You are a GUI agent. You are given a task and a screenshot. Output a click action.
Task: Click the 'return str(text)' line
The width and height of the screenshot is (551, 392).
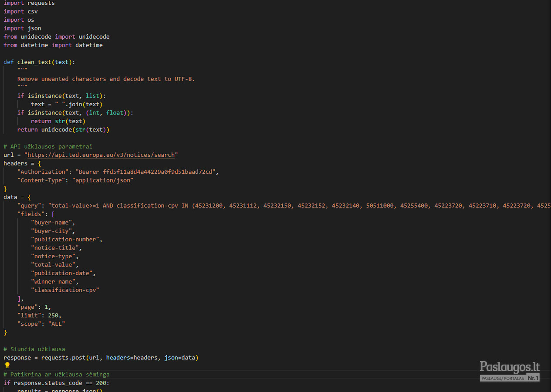(x=58, y=121)
